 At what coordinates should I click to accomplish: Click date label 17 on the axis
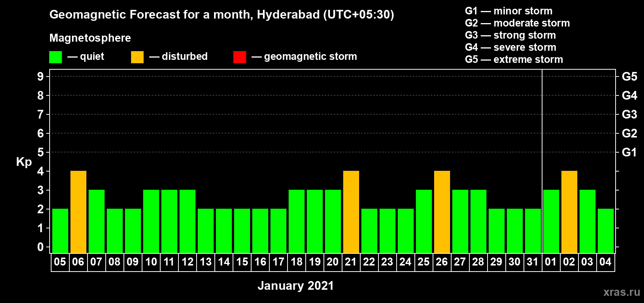tap(278, 262)
